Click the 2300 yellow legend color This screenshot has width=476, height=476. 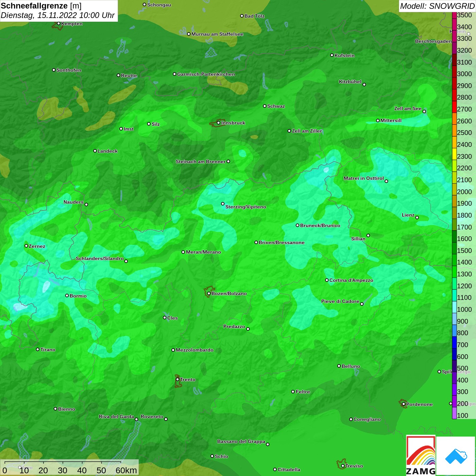454,154
